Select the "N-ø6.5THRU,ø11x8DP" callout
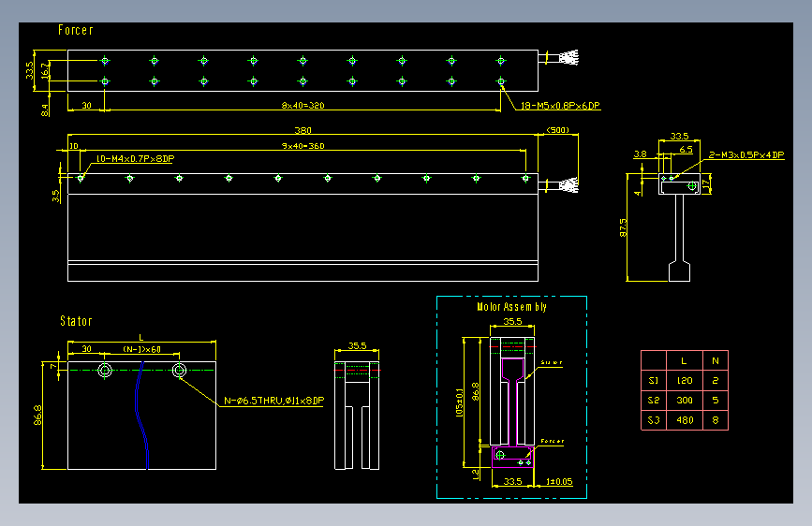This screenshot has height=526, width=812. [274, 401]
